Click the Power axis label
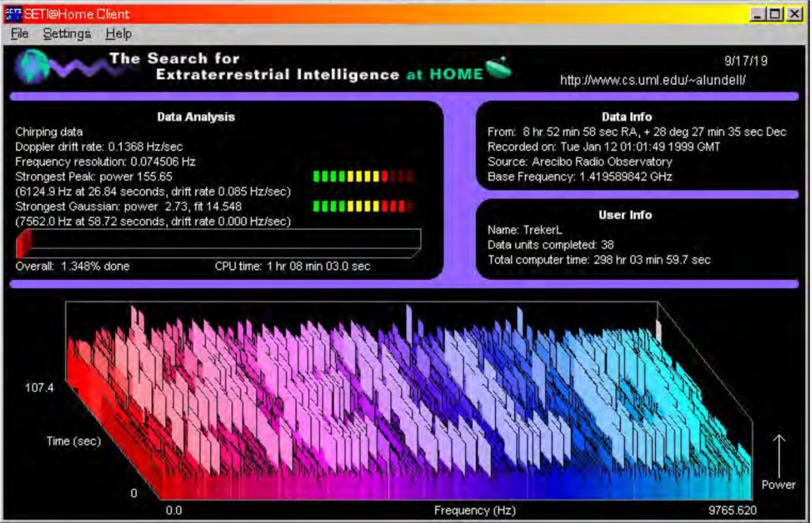The height and width of the screenshot is (523, 812). pyautogui.click(x=779, y=485)
